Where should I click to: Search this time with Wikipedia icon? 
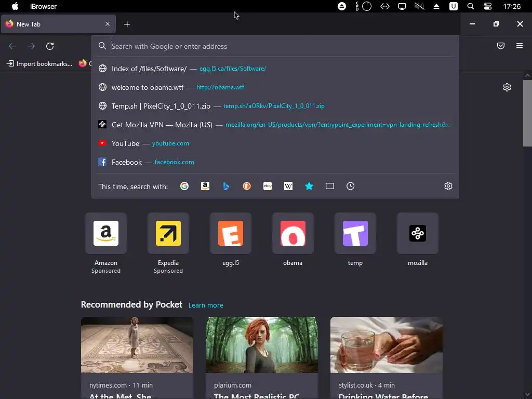288,186
